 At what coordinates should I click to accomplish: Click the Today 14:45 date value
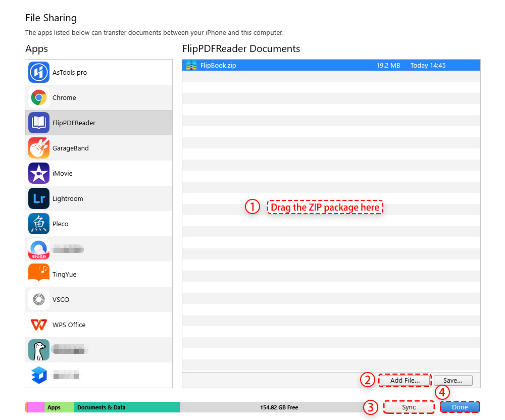428,65
